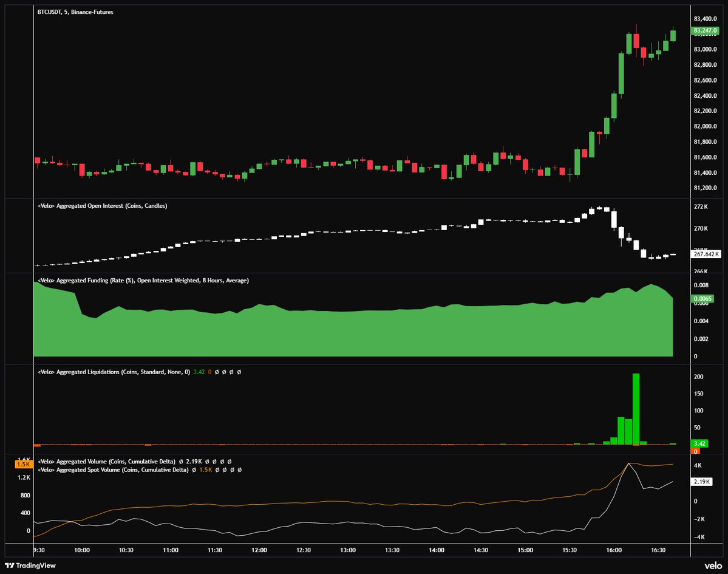Click the 83,000.0 price axis label
728x574 pixels.
706,49
